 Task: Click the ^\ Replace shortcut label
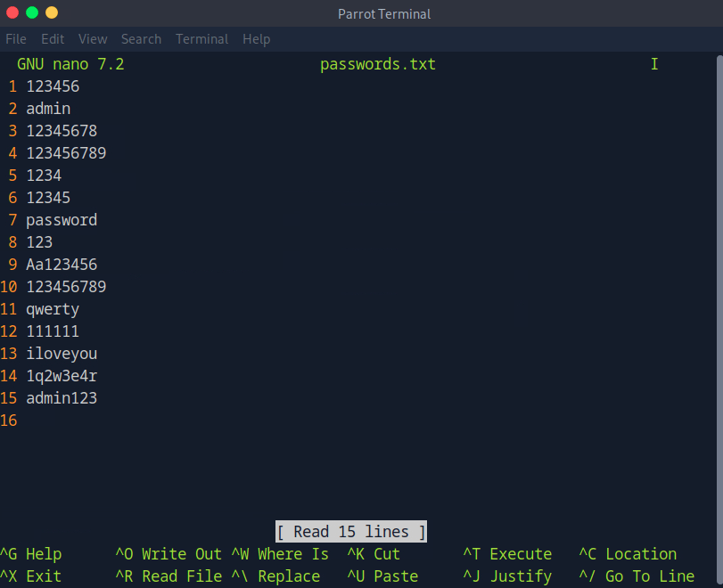(275, 576)
